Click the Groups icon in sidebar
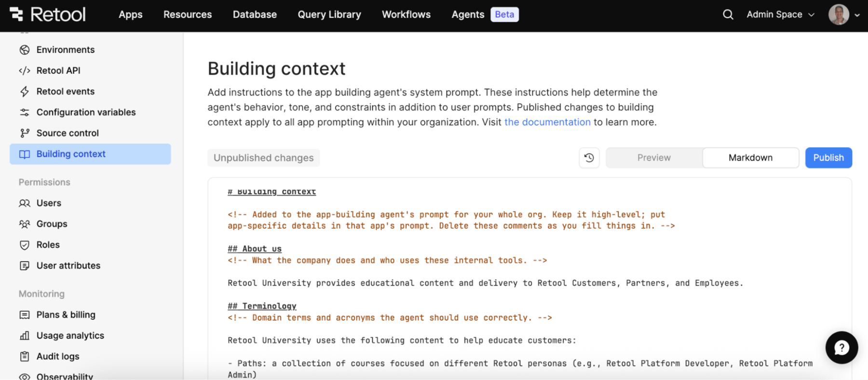 tap(25, 224)
